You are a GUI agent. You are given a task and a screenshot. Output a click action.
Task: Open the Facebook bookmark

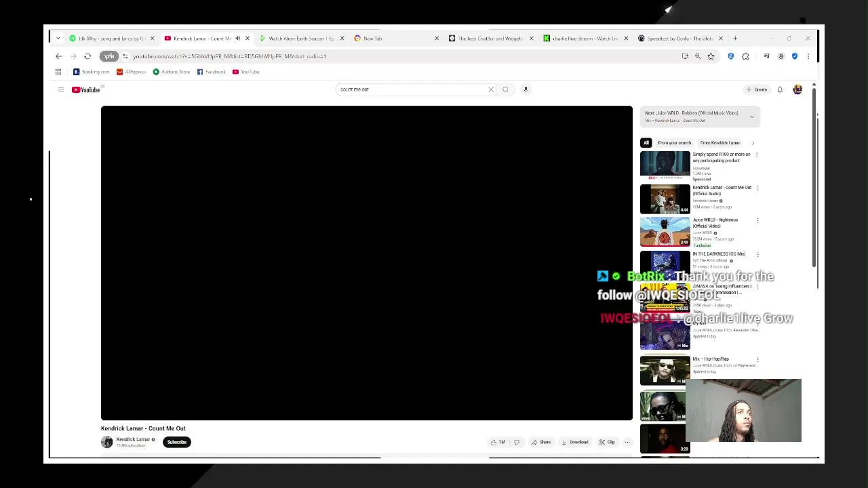click(212, 72)
